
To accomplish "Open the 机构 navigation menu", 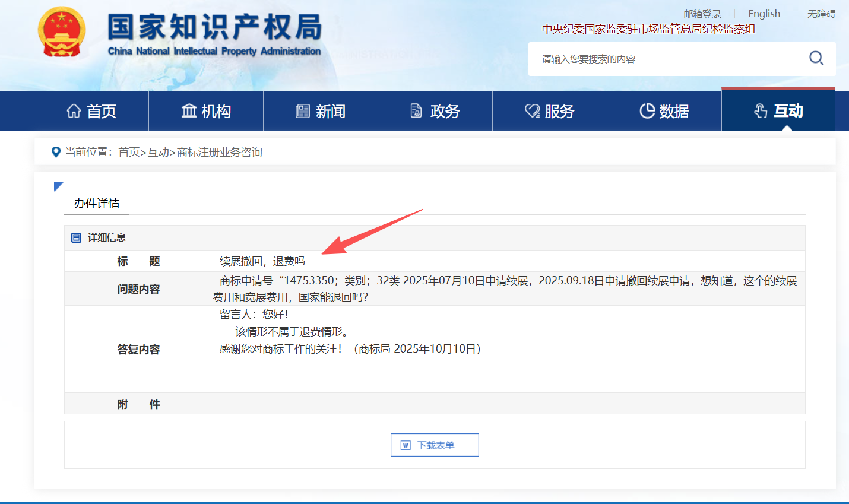I will click(x=205, y=111).
